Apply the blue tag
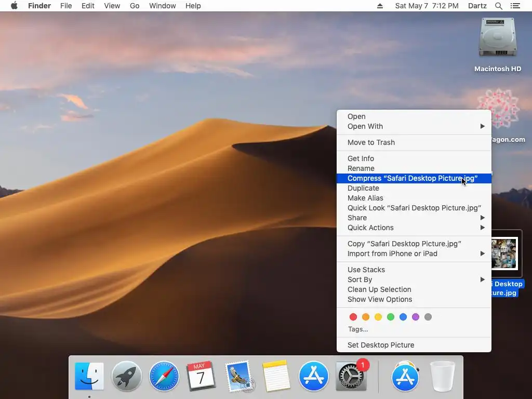This screenshot has width=532, height=399. [x=403, y=317]
